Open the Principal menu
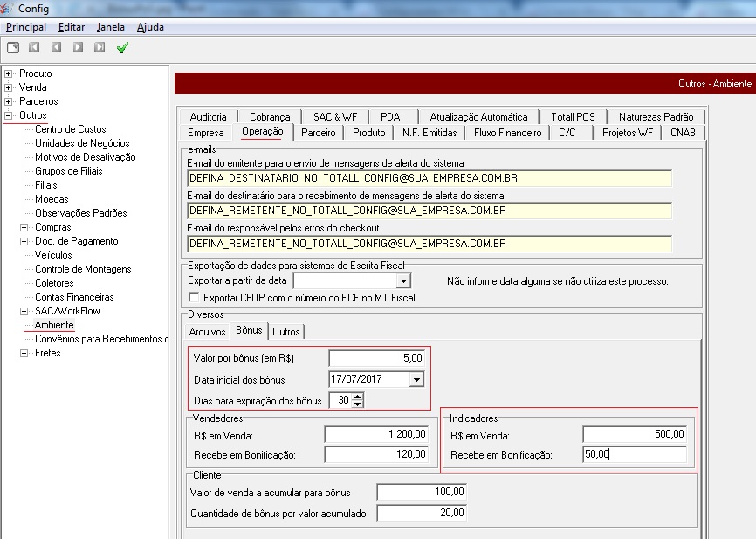This screenshot has width=756, height=539. pyautogui.click(x=26, y=27)
